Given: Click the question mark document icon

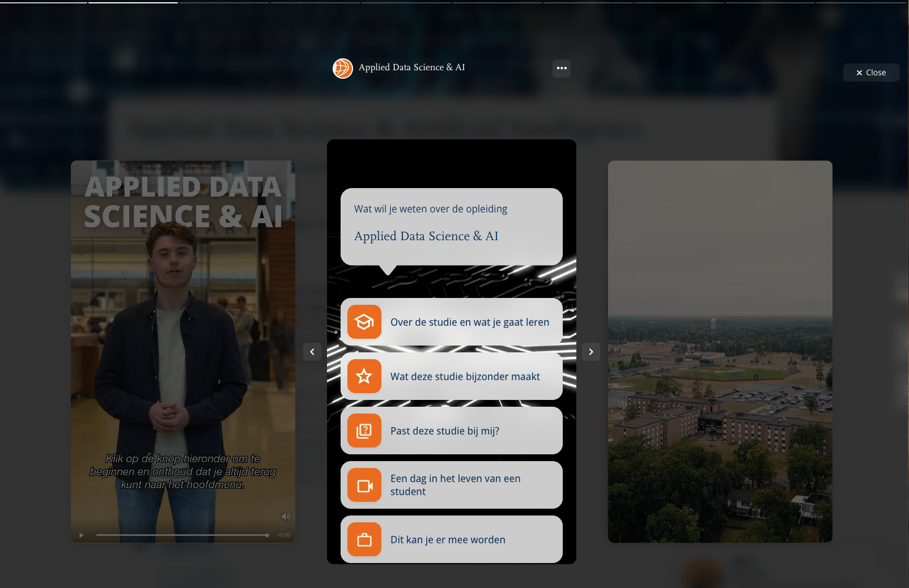Looking at the screenshot, I should tap(364, 431).
